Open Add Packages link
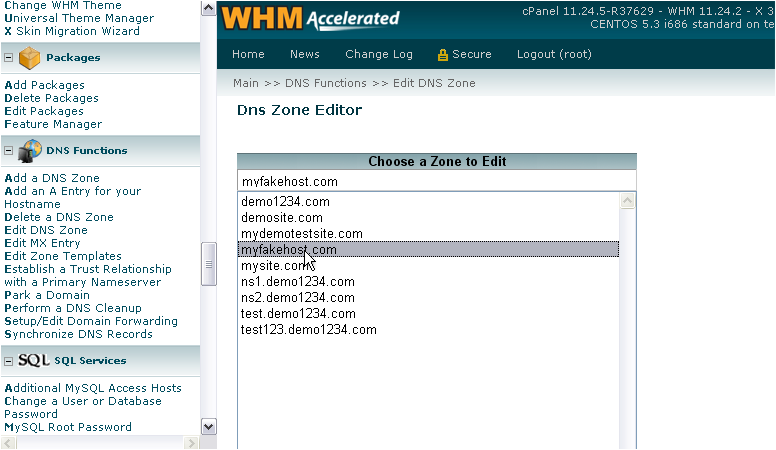 tap(45, 85)
